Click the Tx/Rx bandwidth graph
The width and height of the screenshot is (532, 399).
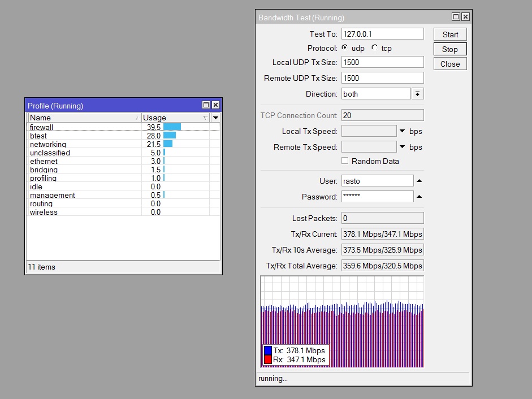(343, 322)
